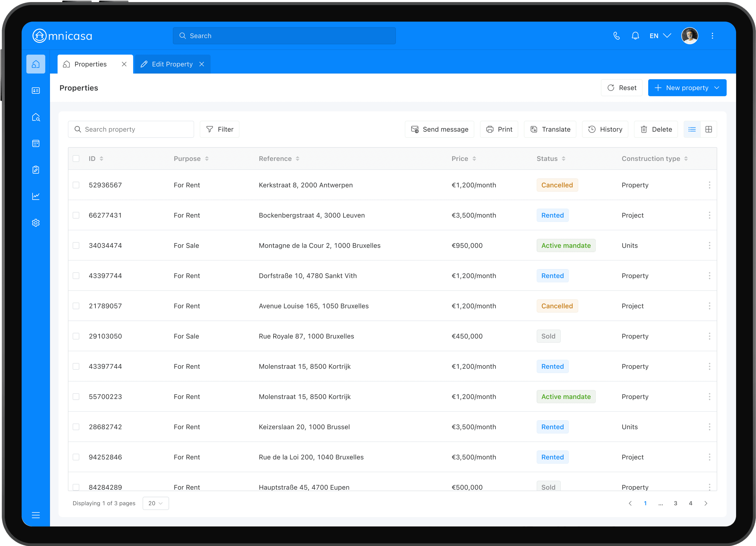Screen dimensions: 756x546
Task: Switch to grid view layout icon
Action: (x=709, y=129)
